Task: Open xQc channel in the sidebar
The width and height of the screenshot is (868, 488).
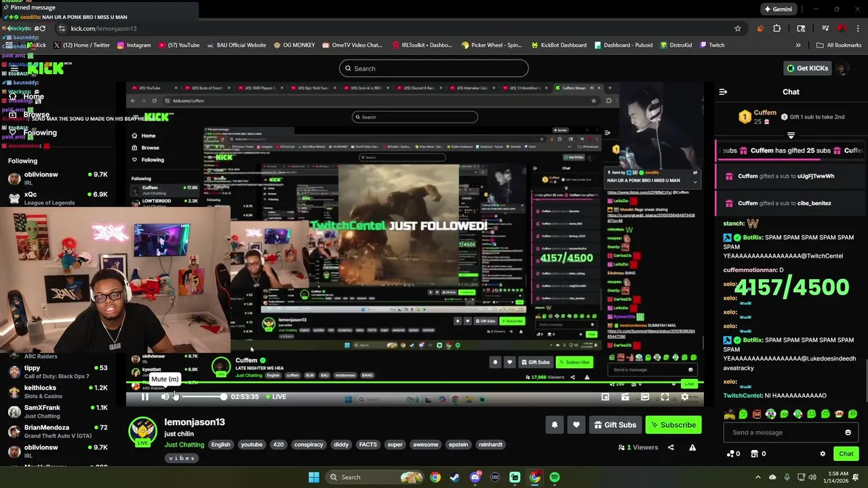Action: [58, 198]
